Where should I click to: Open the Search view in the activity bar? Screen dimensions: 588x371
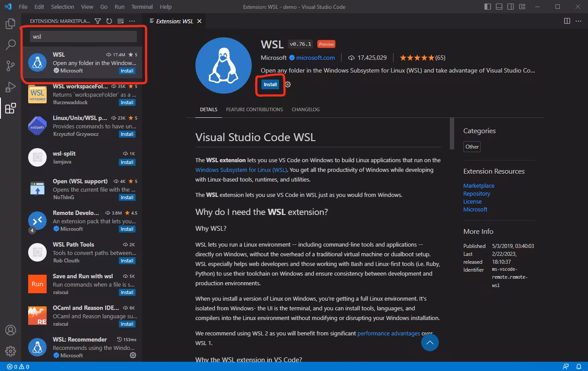click(11, 45)
